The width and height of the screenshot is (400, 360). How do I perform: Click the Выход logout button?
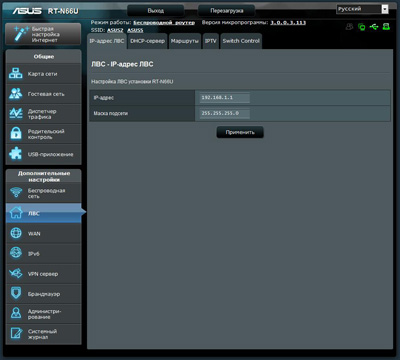[156, 11]
